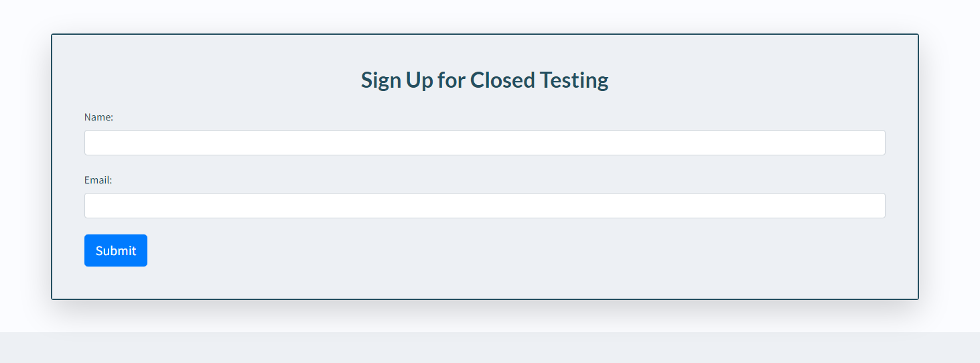Viewport: 980px width, 363px height.
Task: Focus the text box under Email
Action: click(x=484, y=206)
